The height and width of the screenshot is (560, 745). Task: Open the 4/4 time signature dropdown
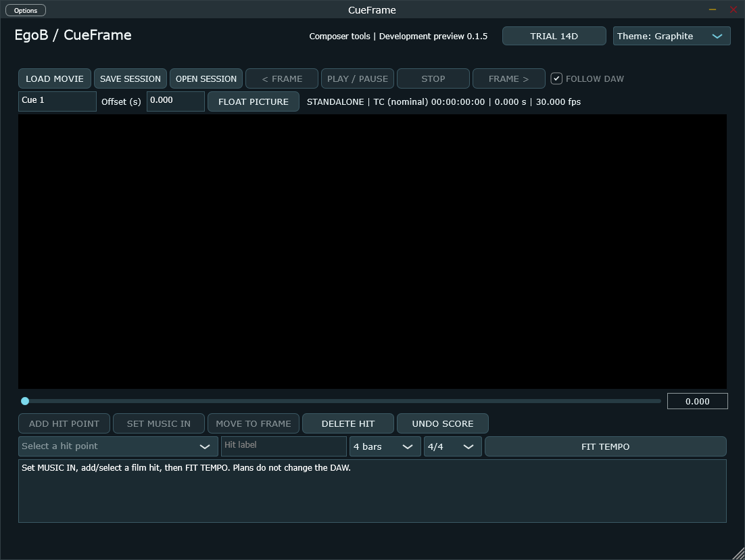[453, 446]
